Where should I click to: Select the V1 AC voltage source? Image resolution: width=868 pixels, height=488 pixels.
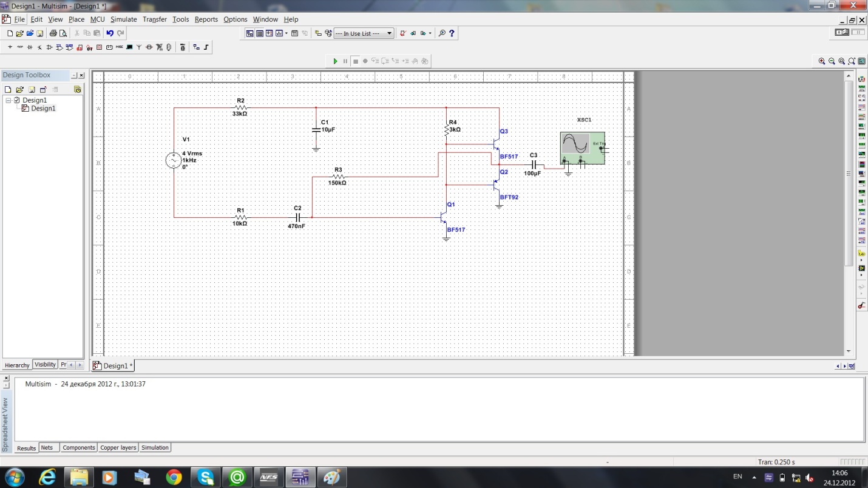174,160
